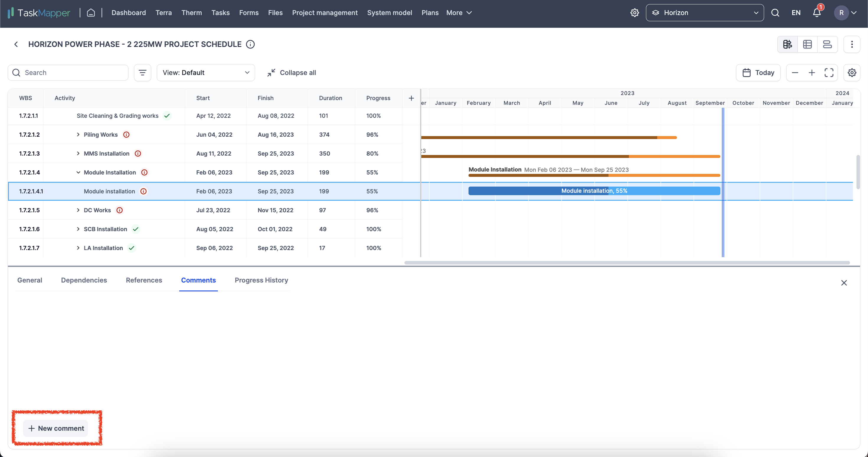Image resolution: width=868 pixels, height=457 pixels.
Task: Click the Module Installation parent warning icon
Action: tap(144, 172)
